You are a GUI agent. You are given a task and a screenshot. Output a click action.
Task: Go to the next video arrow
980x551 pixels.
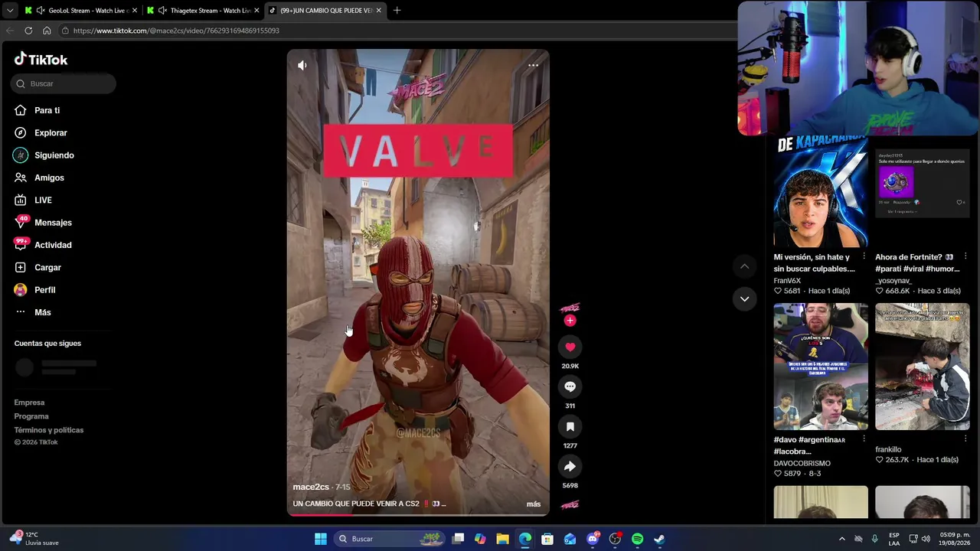[744, 299]
